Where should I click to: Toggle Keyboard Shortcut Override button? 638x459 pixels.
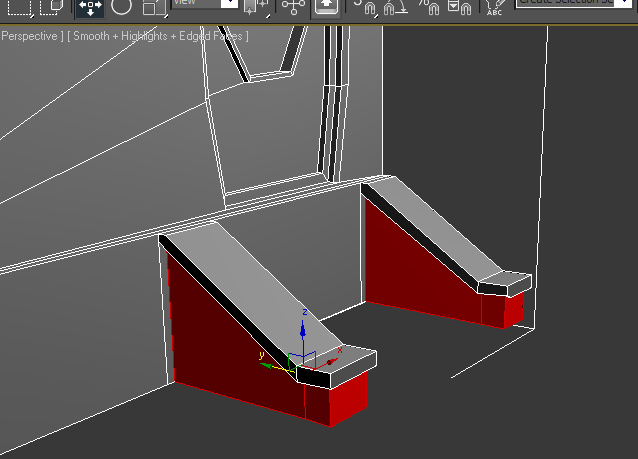pyautogui.click(x=326, y=7)
